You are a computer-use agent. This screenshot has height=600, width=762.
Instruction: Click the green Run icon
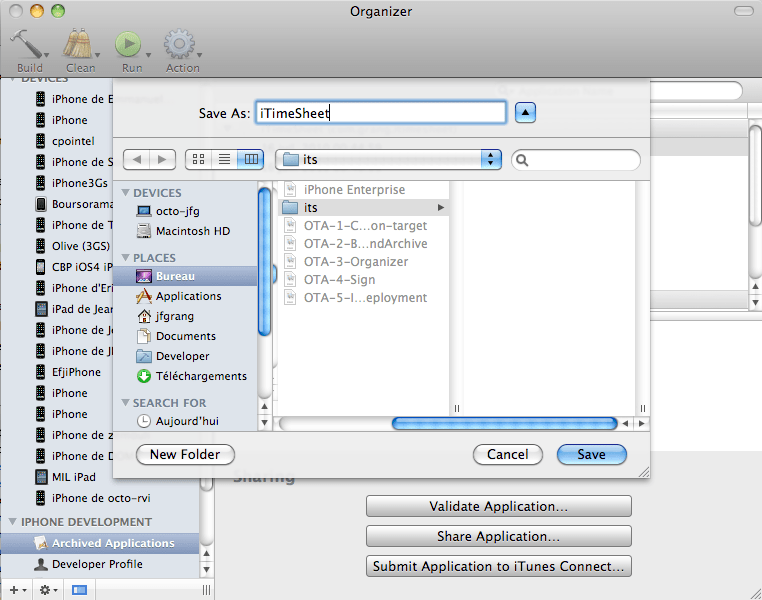pyautogui.click(x=128, y=44)
